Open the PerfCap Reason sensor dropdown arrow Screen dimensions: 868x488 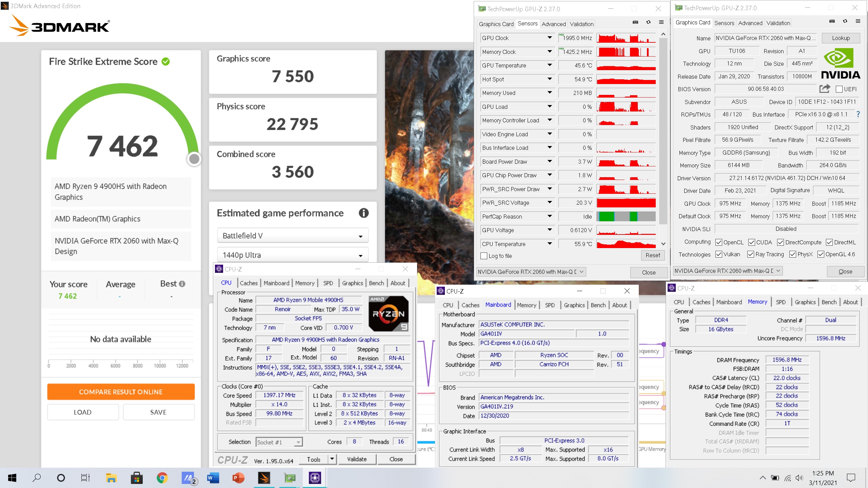click(550, 217)
